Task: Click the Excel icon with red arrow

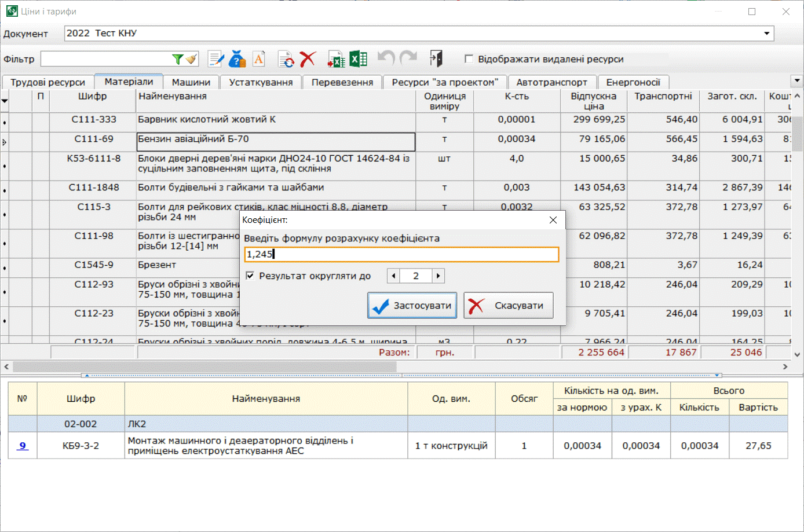Action: 336,59
